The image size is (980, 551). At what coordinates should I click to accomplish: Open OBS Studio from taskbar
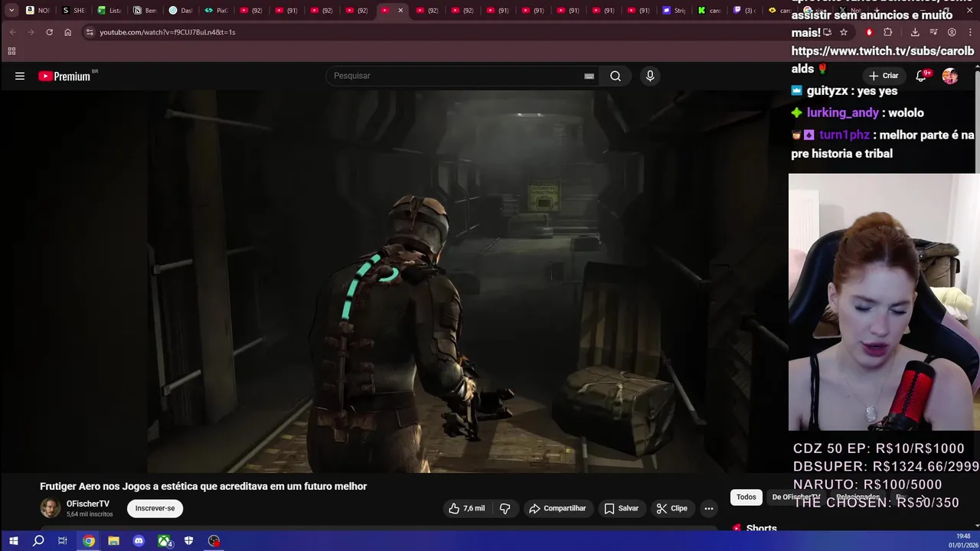pos(214,541)
